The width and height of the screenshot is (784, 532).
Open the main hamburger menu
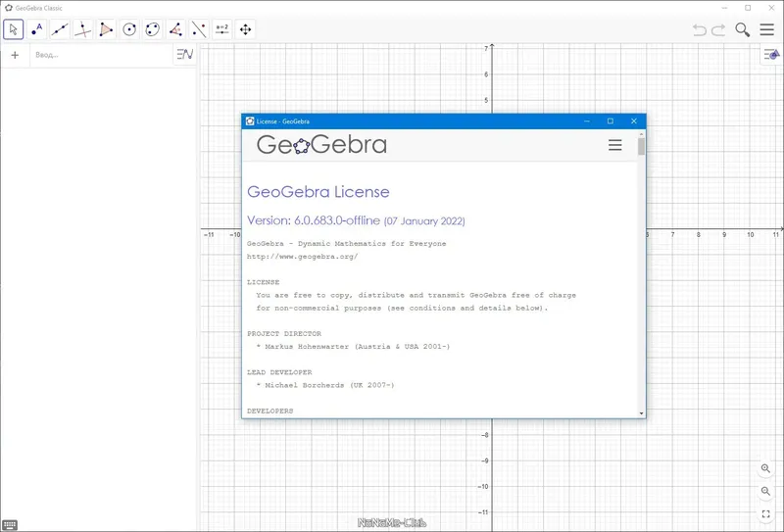(767, 29)
